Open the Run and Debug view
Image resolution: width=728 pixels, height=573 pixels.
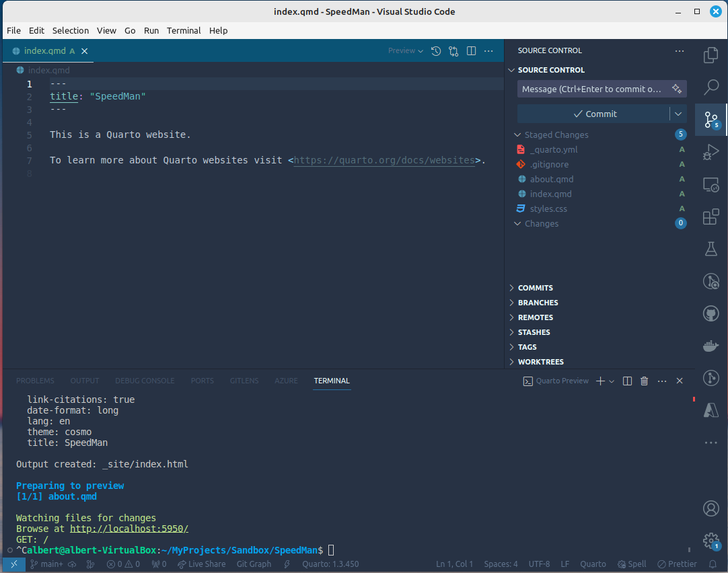click(x=711, y=152)
